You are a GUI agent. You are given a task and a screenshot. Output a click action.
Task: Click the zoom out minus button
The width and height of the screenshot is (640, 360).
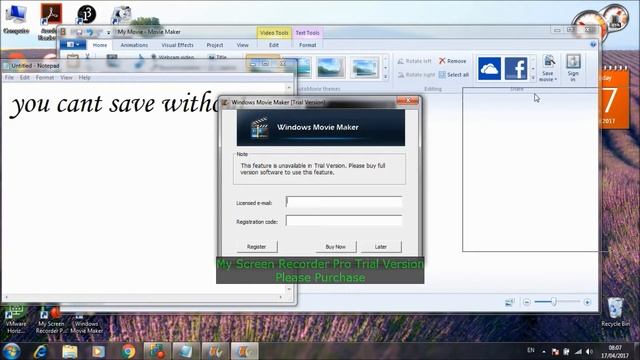pyautogui.click(x=527, y=302)
